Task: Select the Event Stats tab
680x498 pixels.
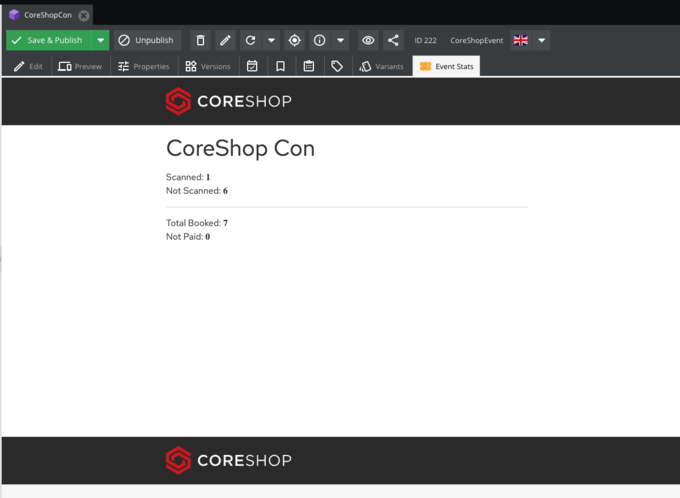Action: [x=446, y=66]
